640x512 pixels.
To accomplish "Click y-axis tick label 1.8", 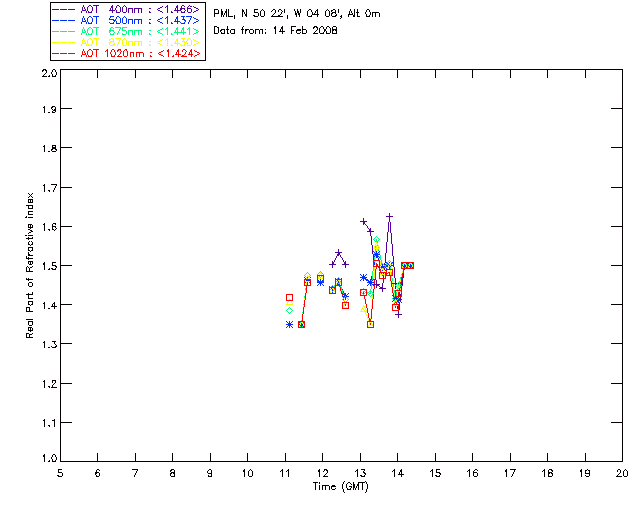I will point(49,148).
